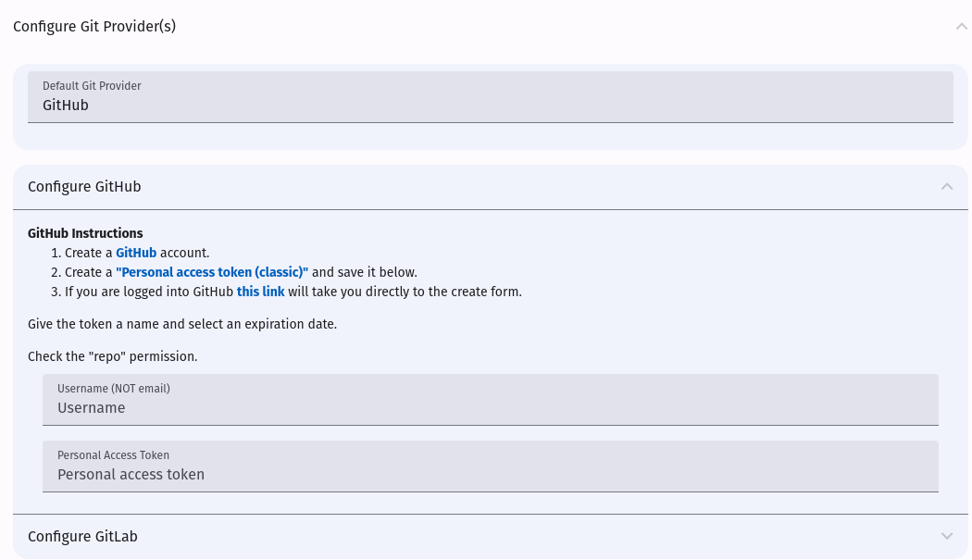Click the 'Give the token a name' sentence
The width and height of the screenshot is (972, 560).
click(182, 324)
